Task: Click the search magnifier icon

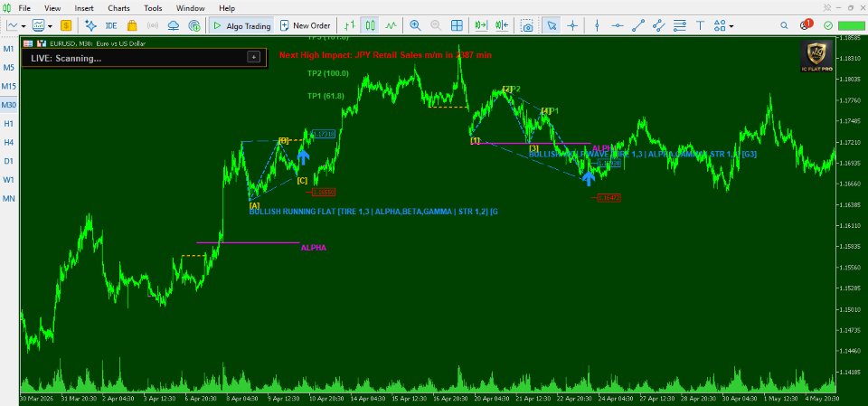Action: pos(784,25)
